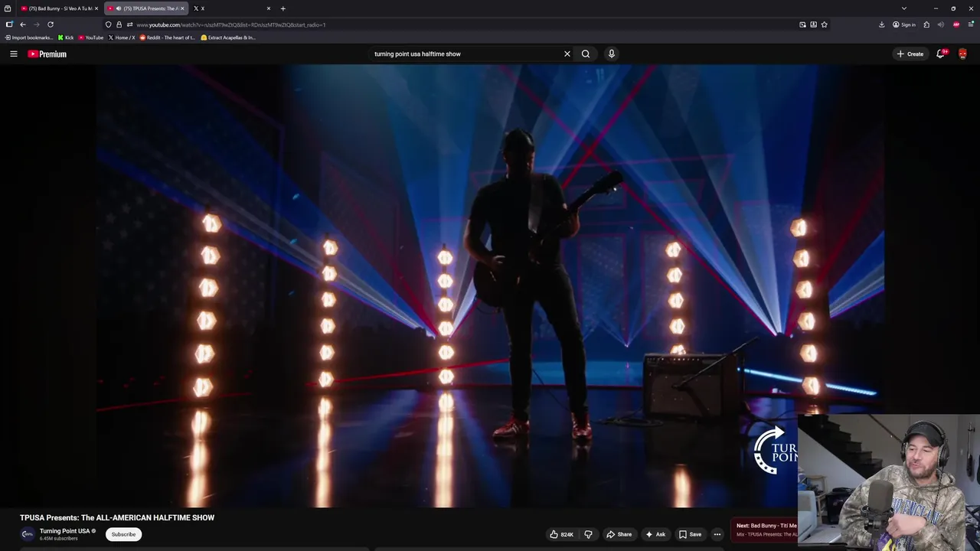Viewport: 980px width, 551px height.
Task: Click the browser Sign in button
Action: [x=904, y=24]
